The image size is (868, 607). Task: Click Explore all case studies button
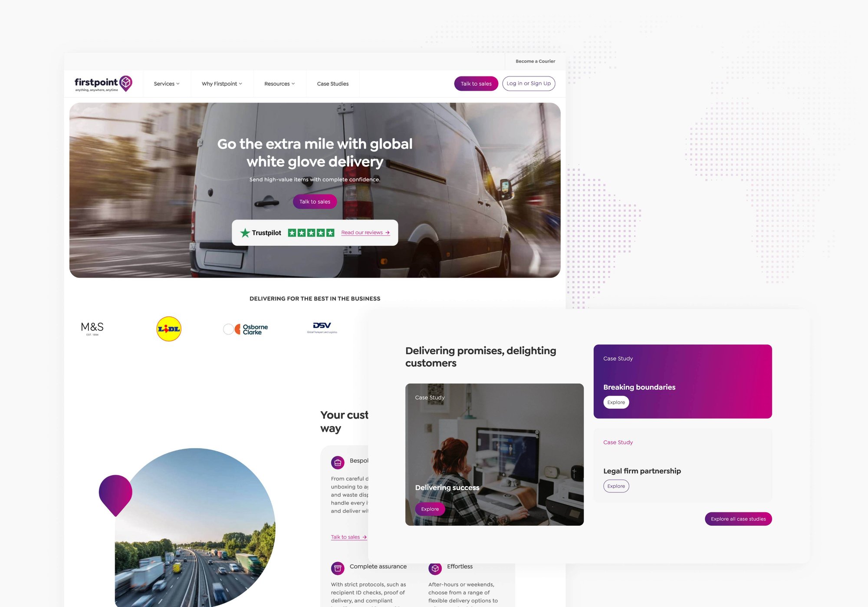(738, 518)
